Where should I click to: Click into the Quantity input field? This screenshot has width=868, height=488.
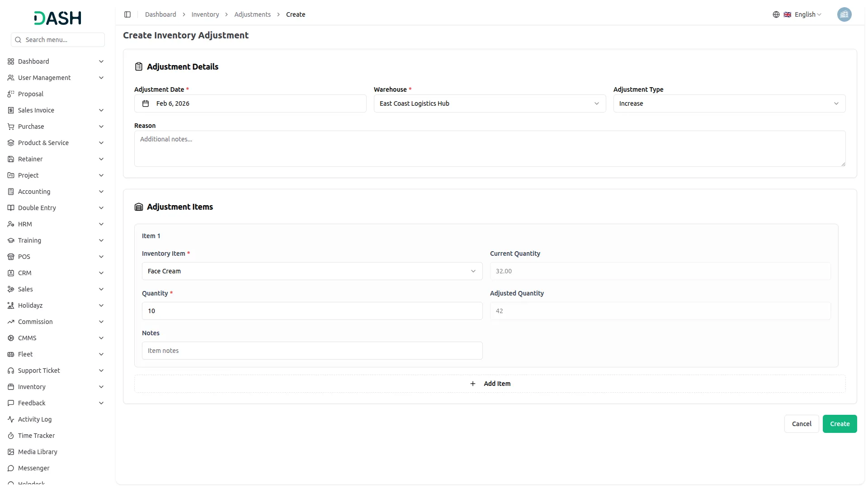(x=312, y=311)
